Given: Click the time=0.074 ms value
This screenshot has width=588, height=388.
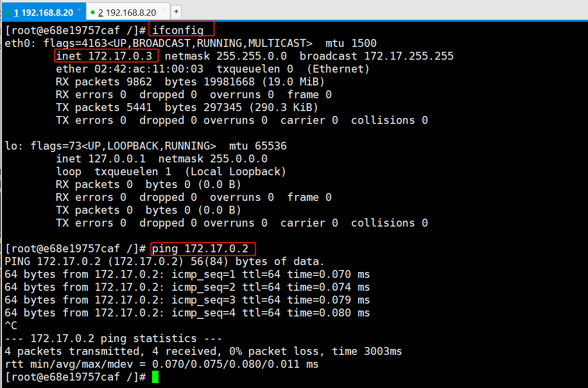Looking at the screenshot, I should [x=328, y=287].
